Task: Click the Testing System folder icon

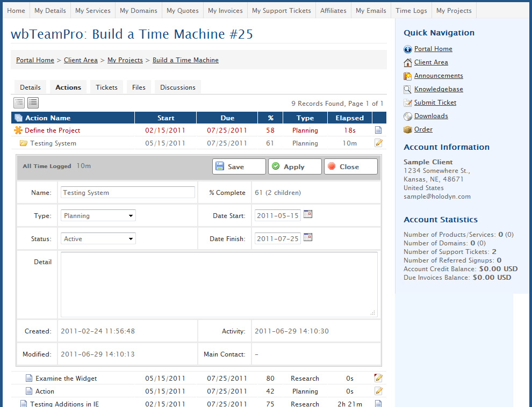Action: pyautogui.click(x=24, y=143)
